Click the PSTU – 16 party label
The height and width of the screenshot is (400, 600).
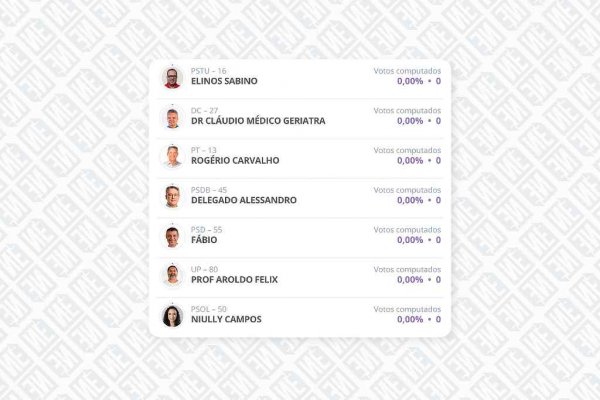click(209, 71)
